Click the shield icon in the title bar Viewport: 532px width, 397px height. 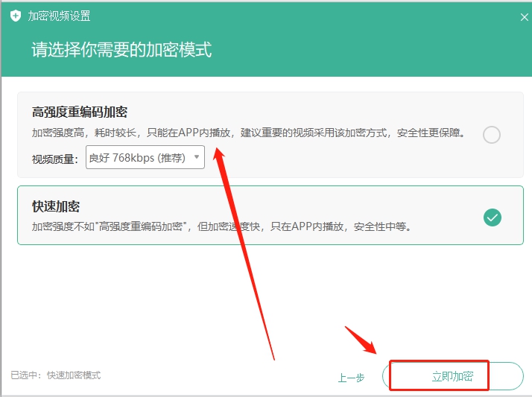click(16, 16)
